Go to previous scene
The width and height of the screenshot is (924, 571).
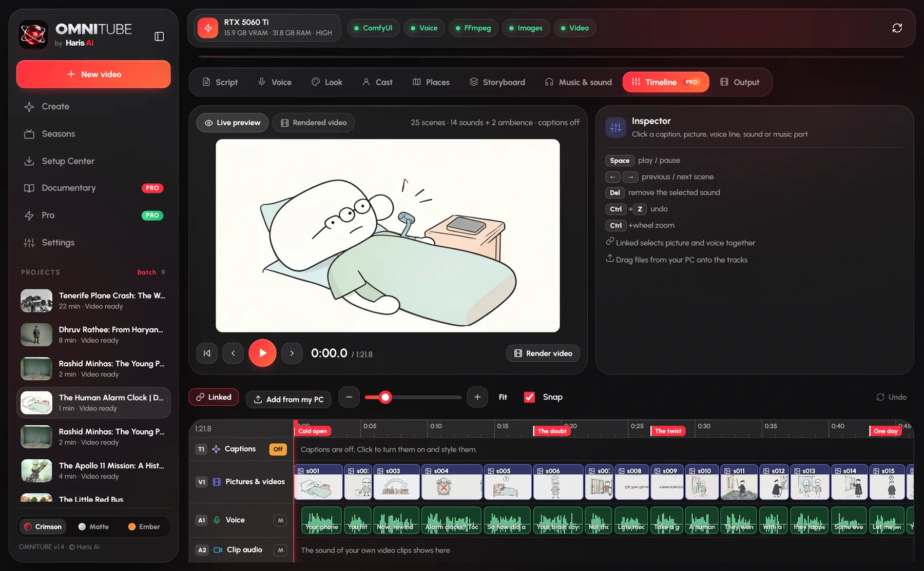point(233,353)
